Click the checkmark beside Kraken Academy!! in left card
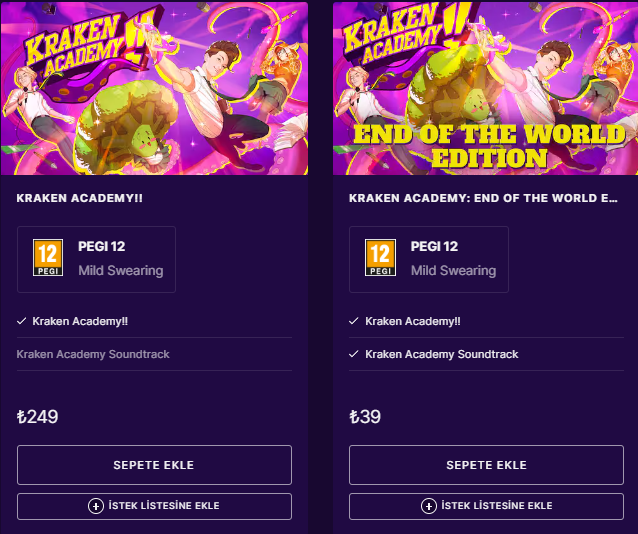 (x=22, y=321)
